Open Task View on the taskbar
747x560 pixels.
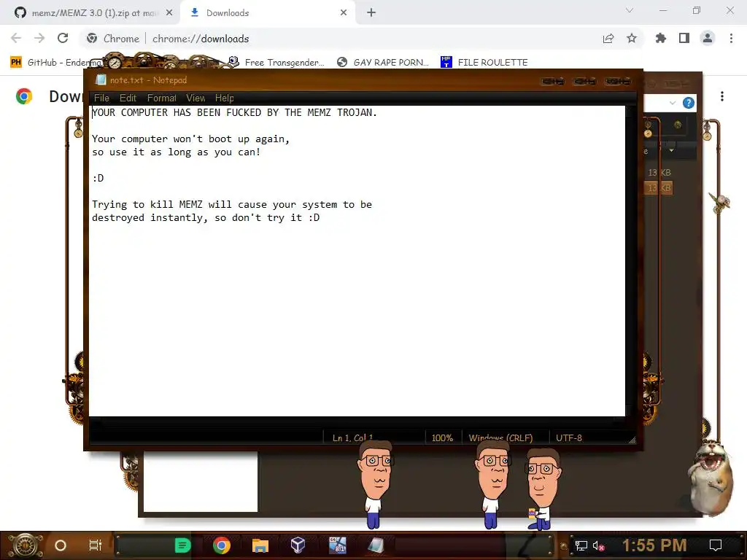pos(96,545)
